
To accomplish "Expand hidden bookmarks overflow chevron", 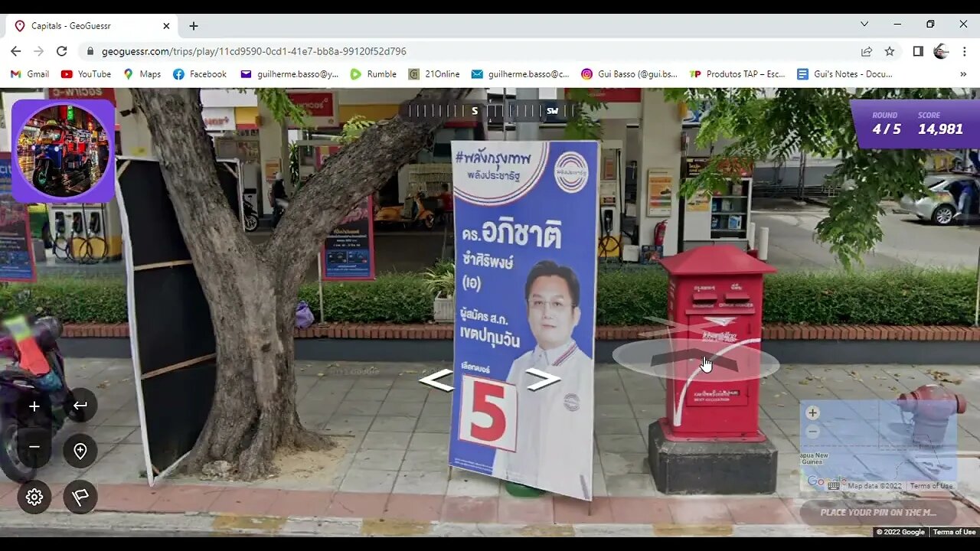I will pyautogui.click(x=963, y=74).
